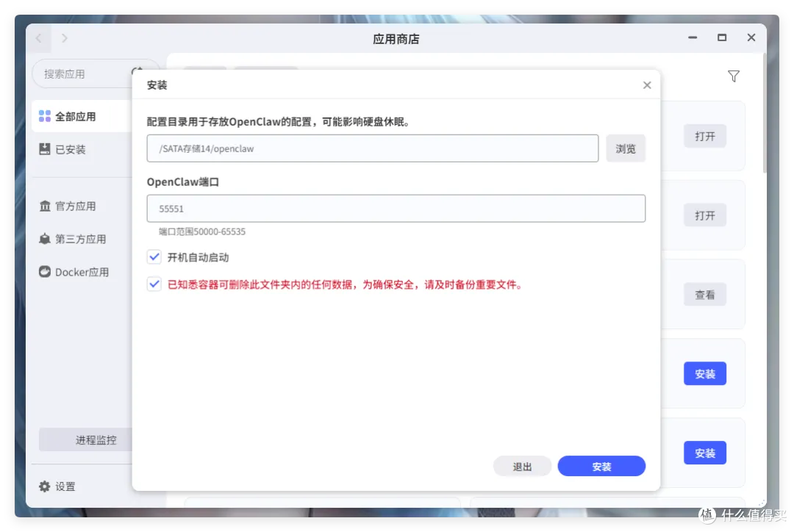This screenshot has width=794, height=532.
Task: Click the config directory path field
Action: click(x=372, y=148)
